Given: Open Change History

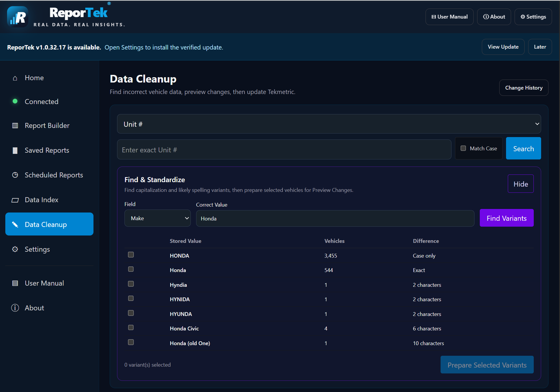Looking at the screenshot, I should [x=523, y=88].
